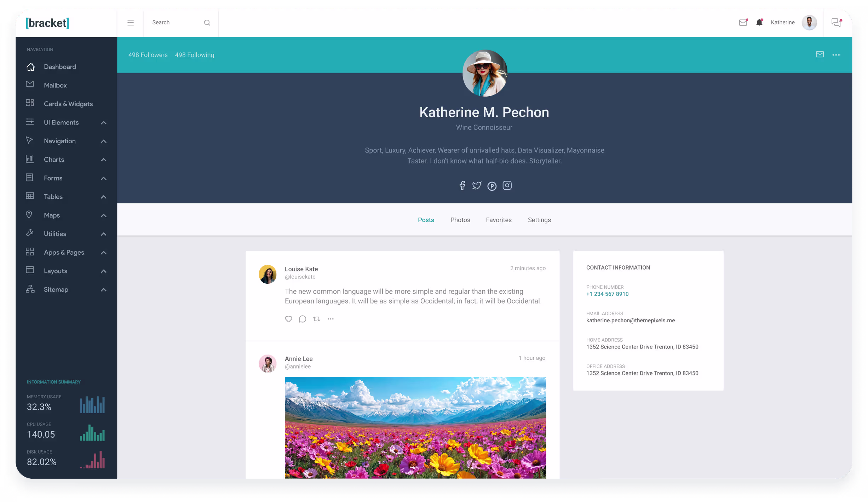868x502 pixels.
Task: Expand the Navigation menu chevron
Action: coord(104,141)
